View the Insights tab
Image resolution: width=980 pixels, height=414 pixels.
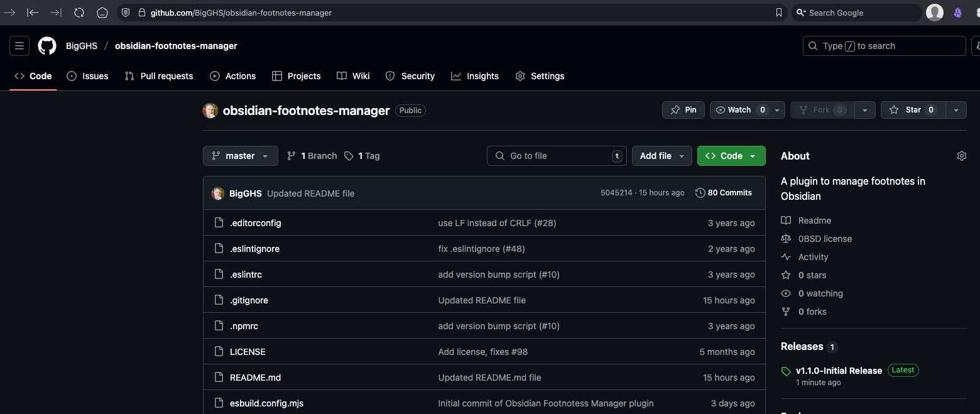pyautogui.click(x=475, y=76)
